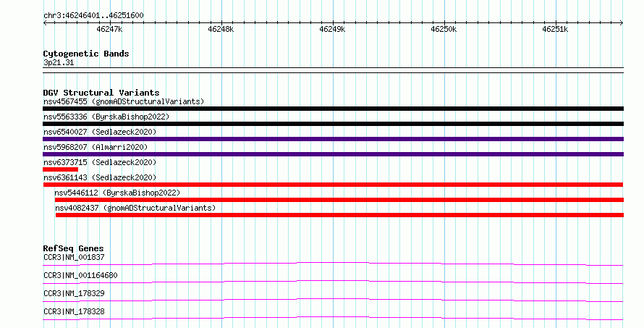Click the nsv6373715 (Sedlazeck2020) label
Image resolution: width=644 pixels, height=328 pixels.
tap(100, 162)
